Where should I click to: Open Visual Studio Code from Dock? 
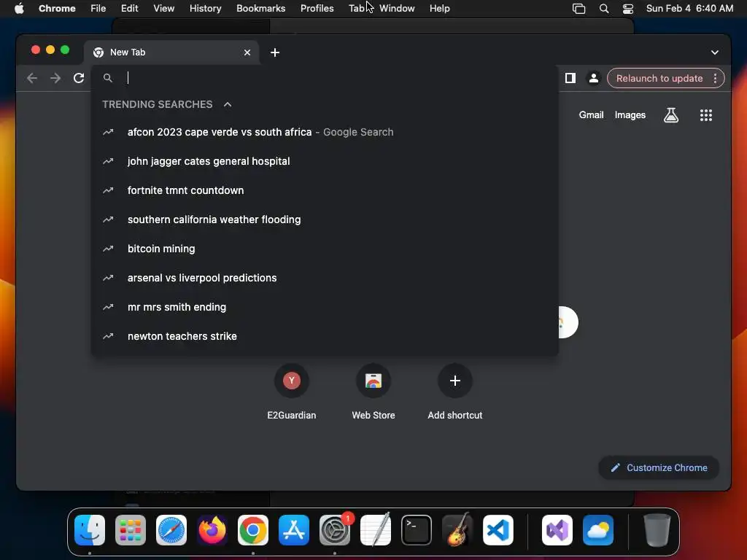[498, 530]
